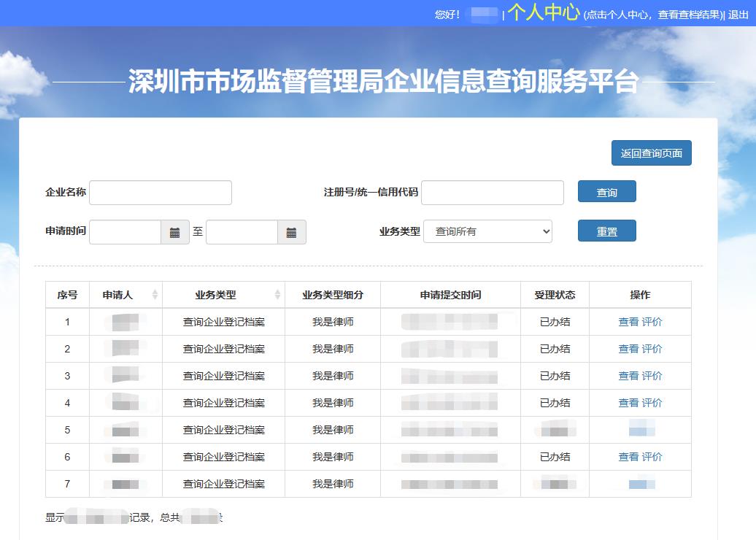Click the 注册号/统一信用代码 input field
This screenshot has width=756, height=540.
pos(493,192)
